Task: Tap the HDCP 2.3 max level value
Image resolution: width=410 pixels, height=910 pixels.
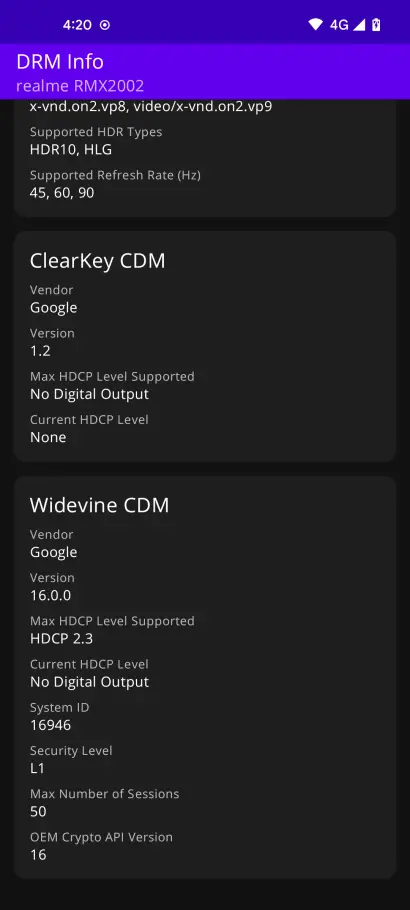Action: click(61, 638)
